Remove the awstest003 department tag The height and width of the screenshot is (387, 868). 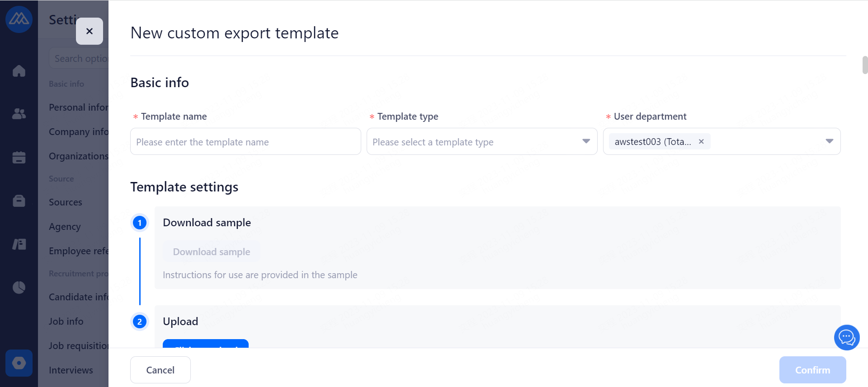coord(701,142)
